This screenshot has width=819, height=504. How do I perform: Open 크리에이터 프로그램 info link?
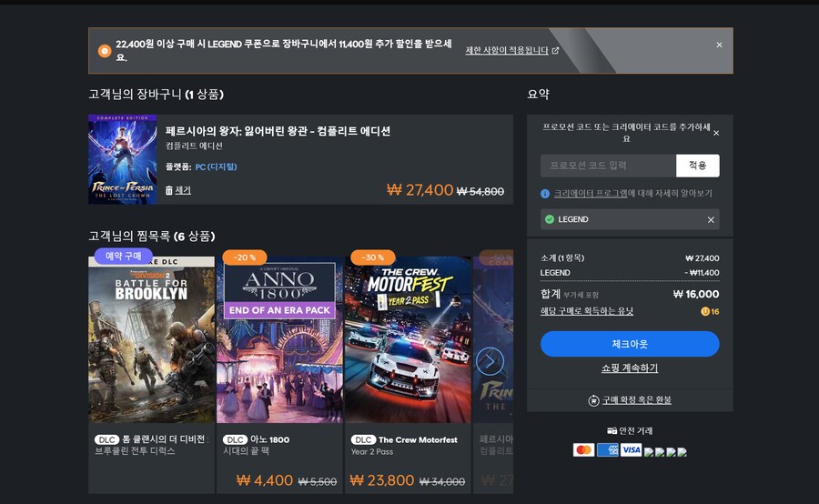tap(591, 193)
